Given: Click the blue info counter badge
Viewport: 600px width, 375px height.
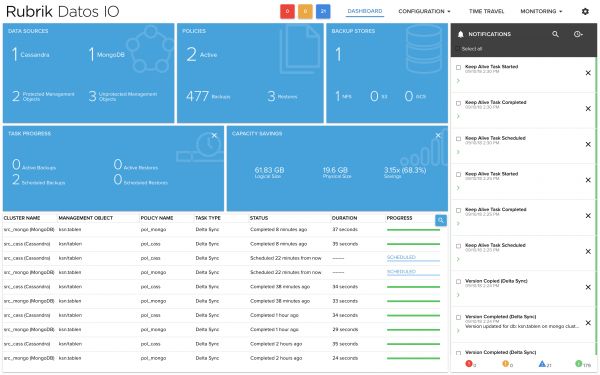Looking at the screenshot, I should click(x=323, y=11).
